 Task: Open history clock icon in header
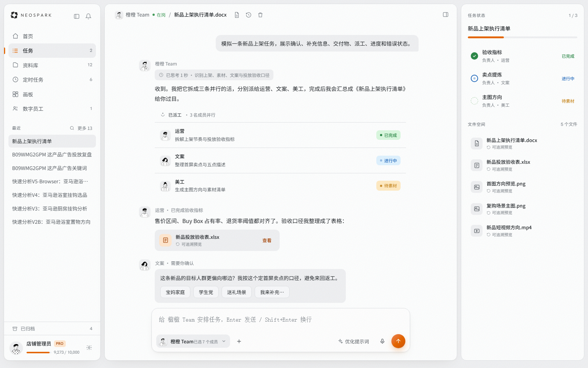pos(248,15)
